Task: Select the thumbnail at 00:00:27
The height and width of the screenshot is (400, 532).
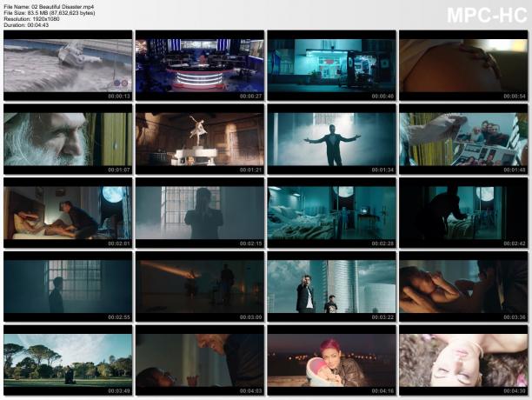Action: [200, 65]
